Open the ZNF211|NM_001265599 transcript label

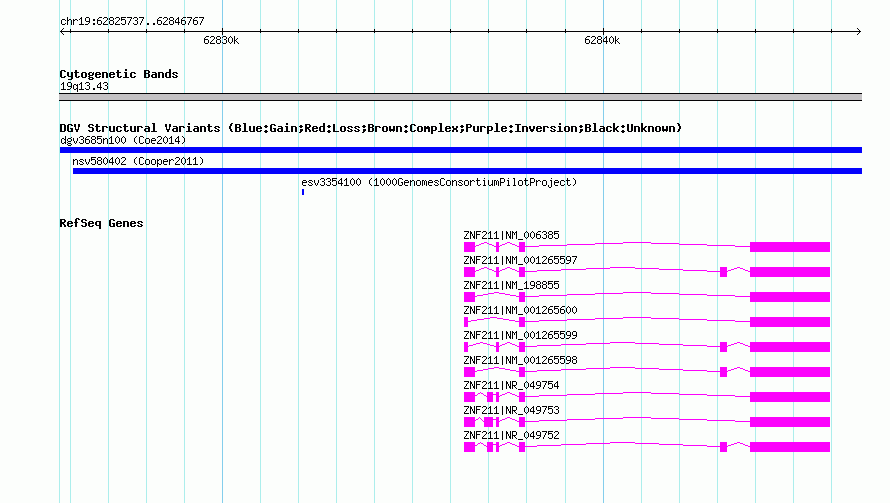point(520,335)
